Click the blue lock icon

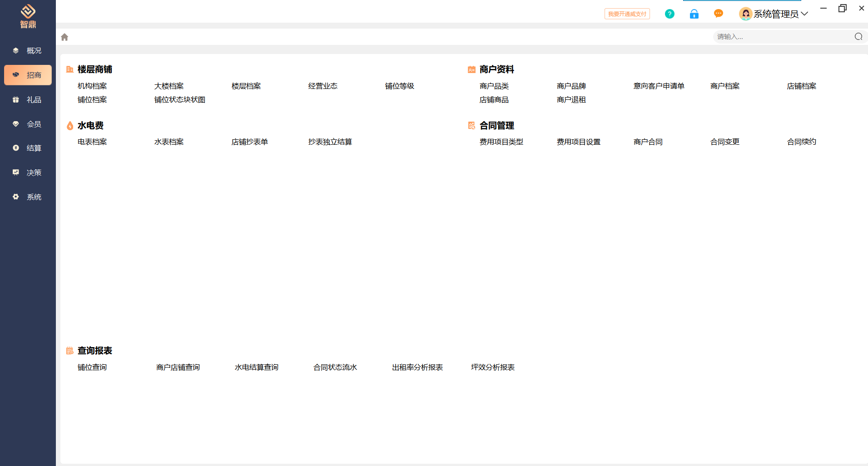tap(694, 14)
